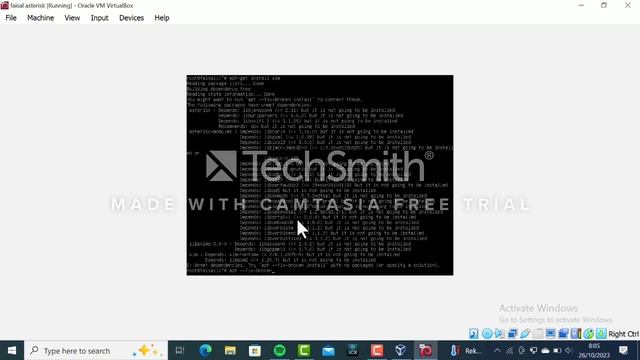This screenshot has height=360, width=640.
Task: Open the Input menu
Action: click(99, 18)
